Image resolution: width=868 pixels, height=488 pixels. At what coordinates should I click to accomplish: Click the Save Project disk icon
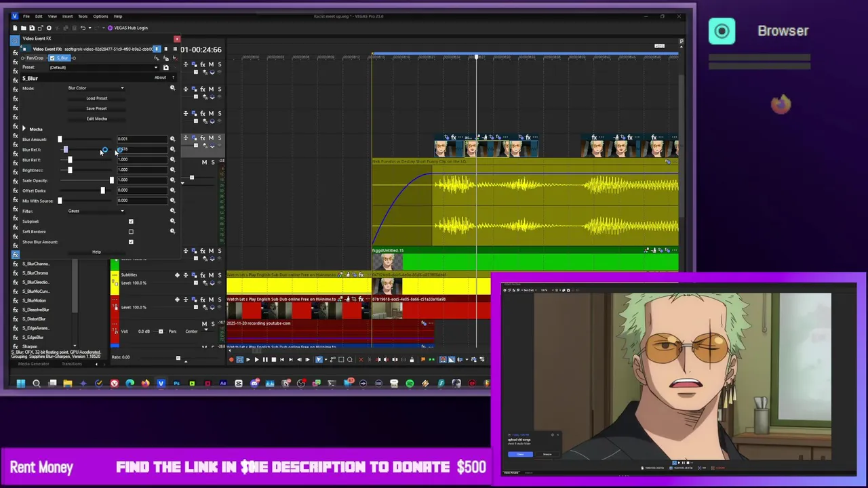coord(32,28)
